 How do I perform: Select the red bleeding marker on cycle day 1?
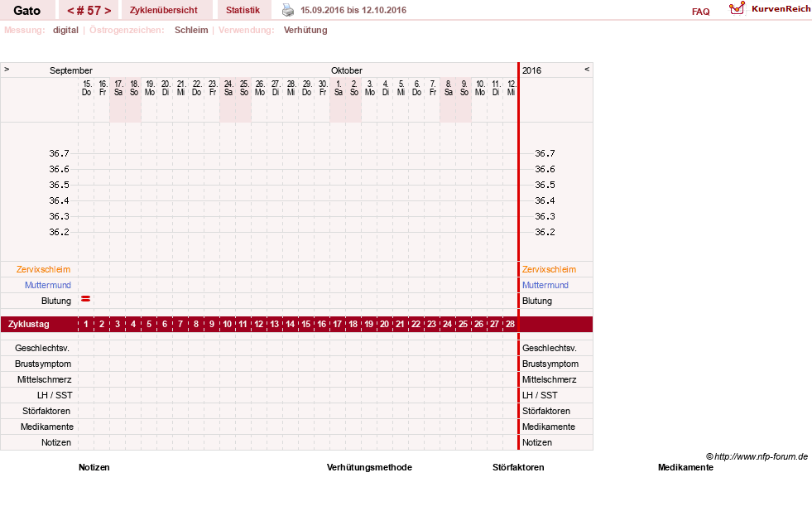[86, 299]
